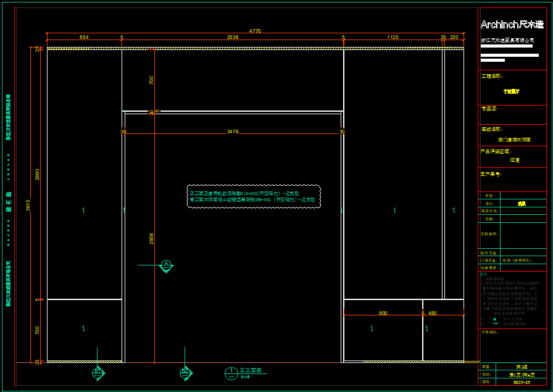Click the 客供-(按样开孔) value text

[x=517, y=261]
